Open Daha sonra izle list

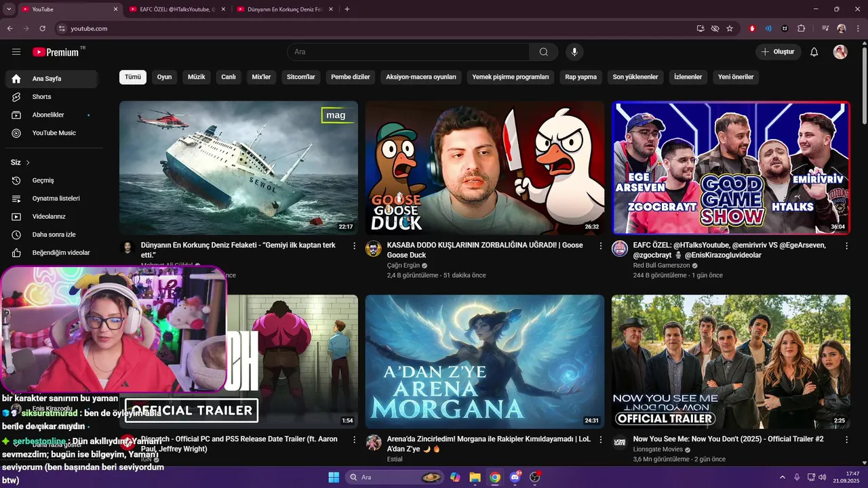pos(52,235)
